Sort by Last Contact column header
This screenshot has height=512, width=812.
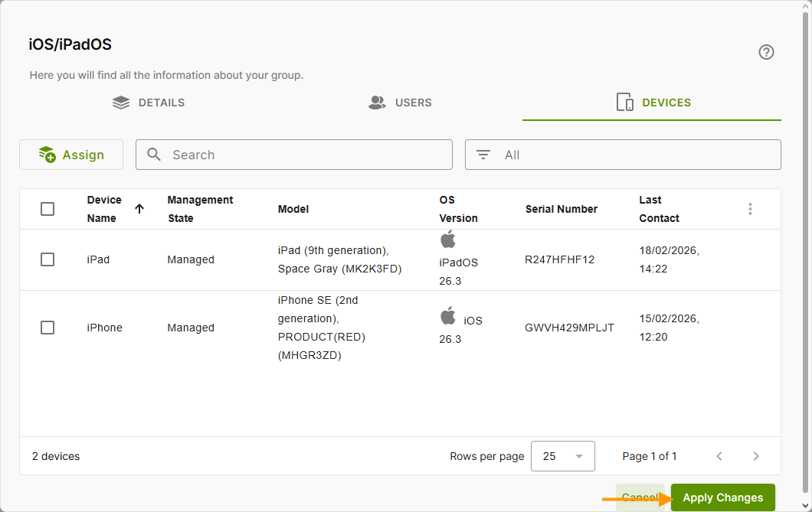point(659,209)
